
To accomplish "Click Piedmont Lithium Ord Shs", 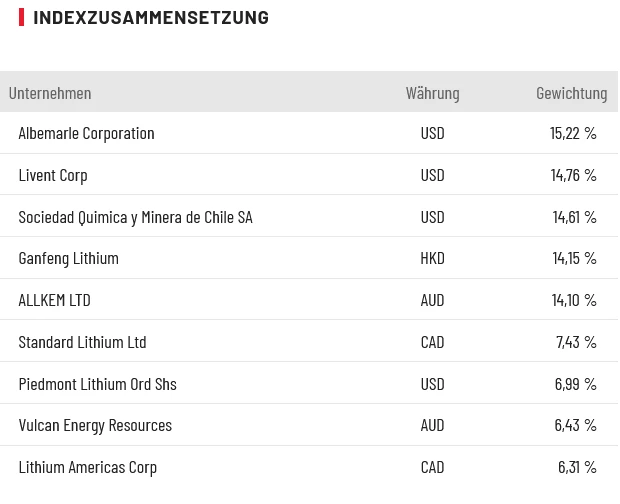I will pyautogui.click(x=97, y=384).
